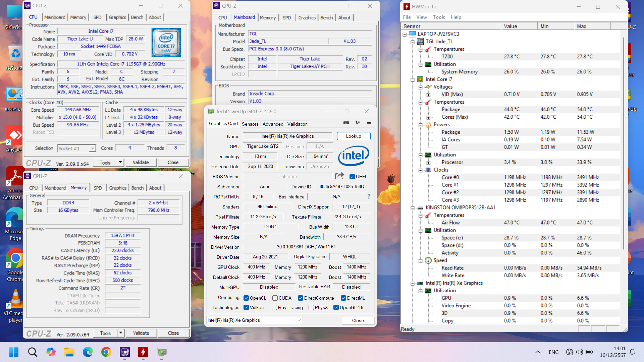Open the Intel Iris Xe Graphics GPU dropdown
Screen dimensions: 644x362
[x=254, y=320]
